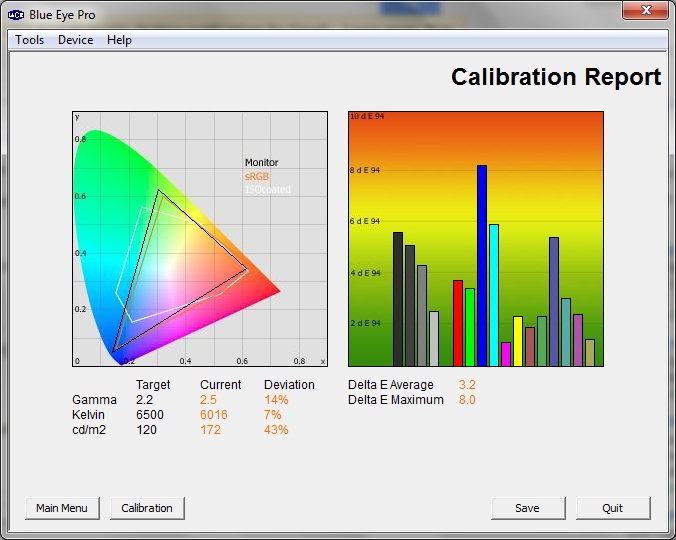
Task: Click the darkest black Delta E bar
Action: coord(398,299)
